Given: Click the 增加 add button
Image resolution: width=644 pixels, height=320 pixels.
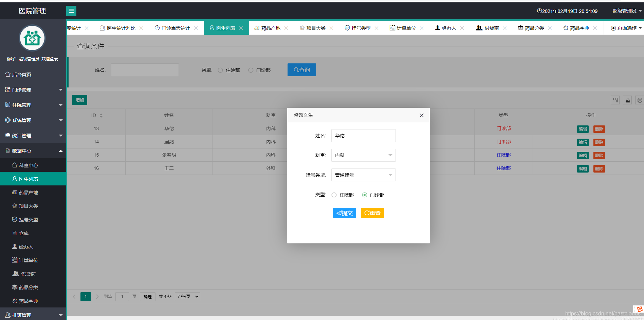Looking at the screenshot, I should [x=80, y=100].
